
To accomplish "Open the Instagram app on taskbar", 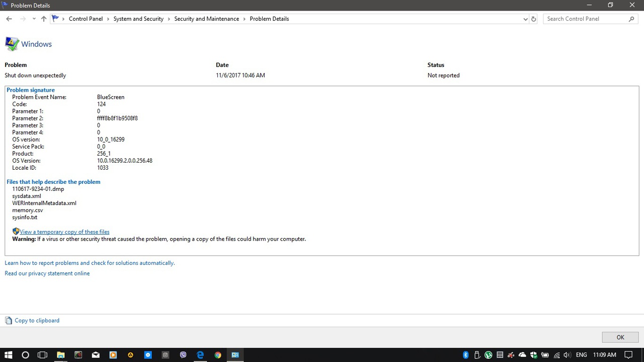I will (x=166, y=355).
